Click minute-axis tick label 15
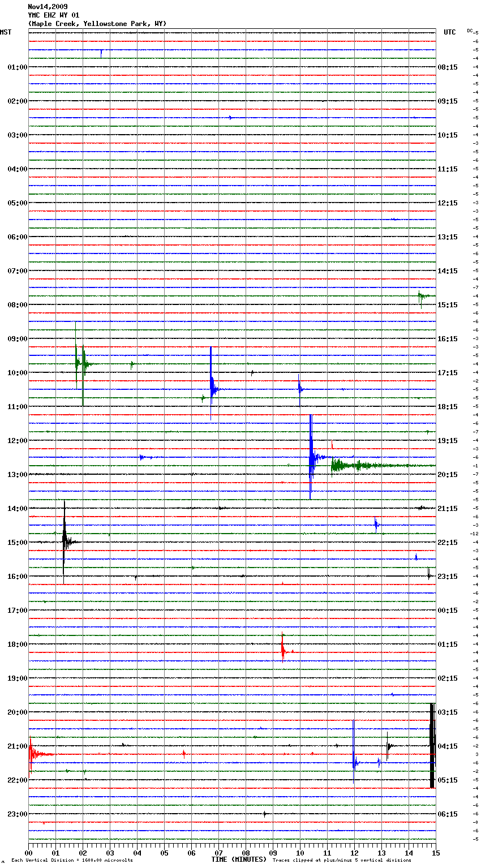Viewport: 481px width, 868px height. click(x=436, y=853)
